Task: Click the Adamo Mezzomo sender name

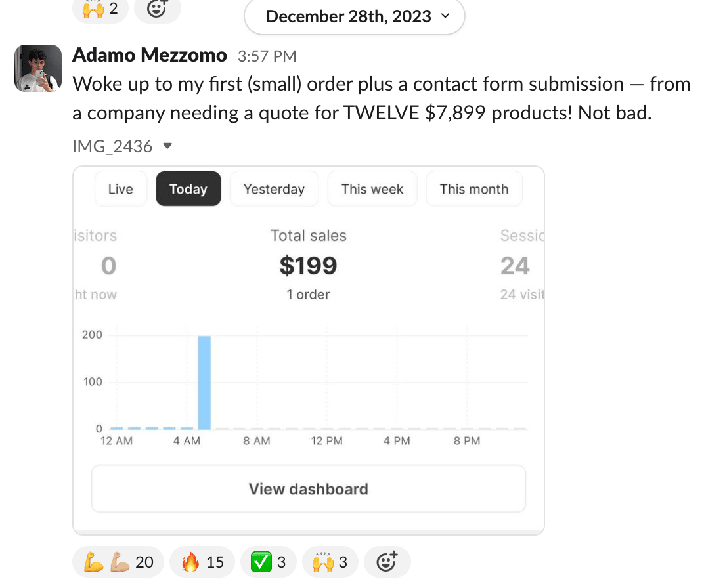Action: click(149, 55)
